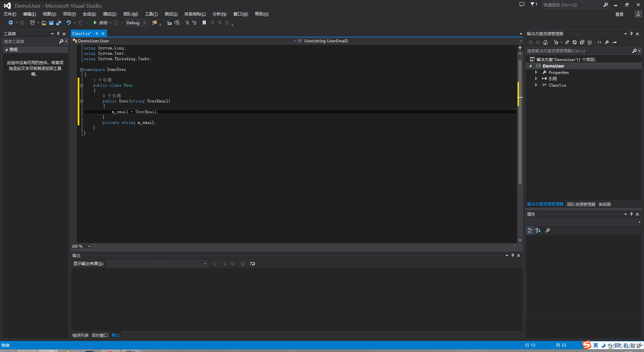Expand the 引用 references node
The width and height of the screenshot is (644, 352).
[536, 79]
